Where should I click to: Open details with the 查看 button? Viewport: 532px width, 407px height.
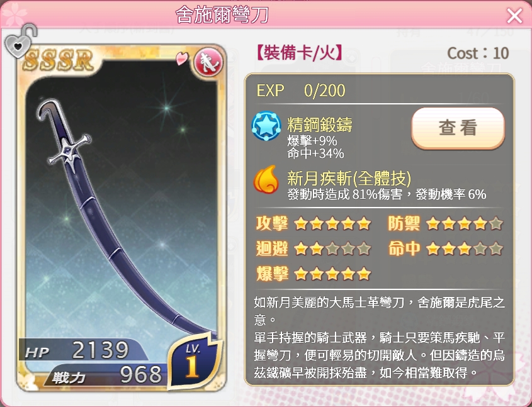(x=458, y=128)
